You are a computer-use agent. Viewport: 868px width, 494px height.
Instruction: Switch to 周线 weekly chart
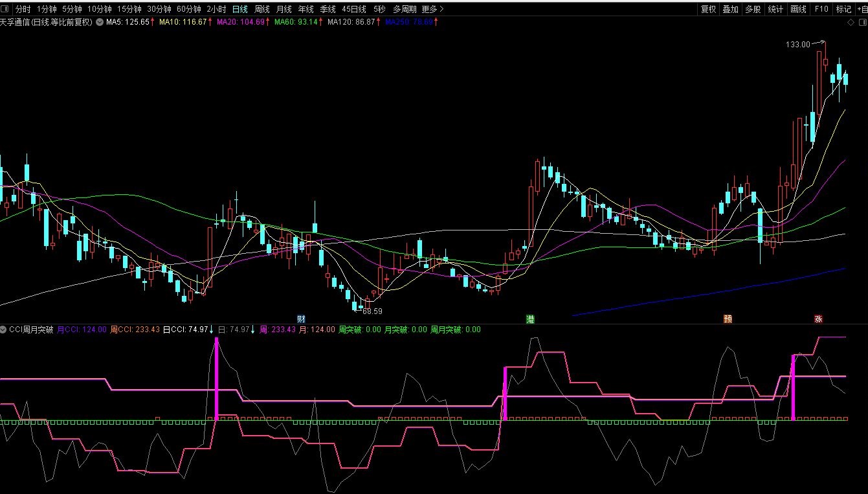262,9
